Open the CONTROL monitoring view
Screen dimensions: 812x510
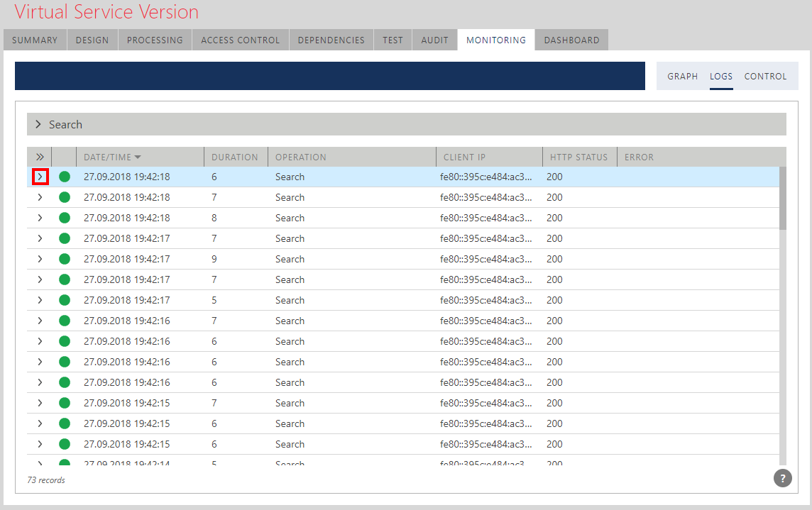(x=765, y=76)
